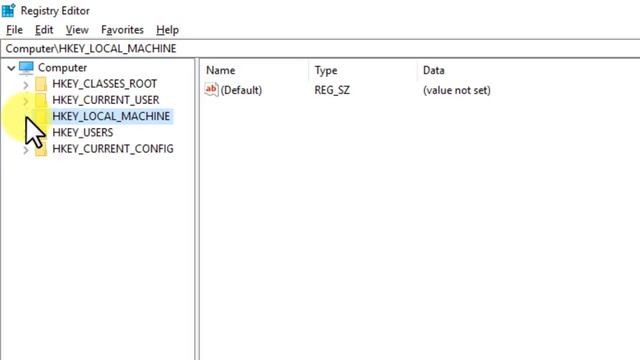
Task: Click the (Default) string value ab icon
Action: pyautogui.click(x=211, y=89)
